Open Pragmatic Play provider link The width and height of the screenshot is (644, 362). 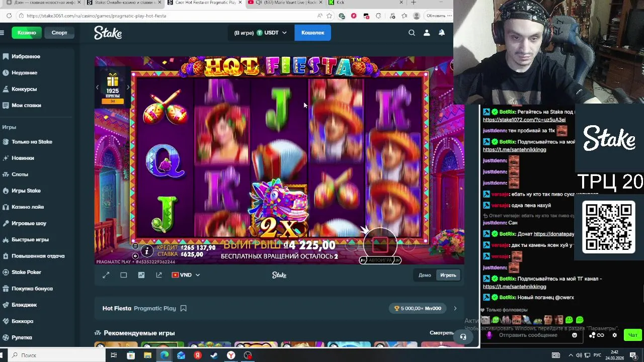pyautogui.click(x=154, y=308)
